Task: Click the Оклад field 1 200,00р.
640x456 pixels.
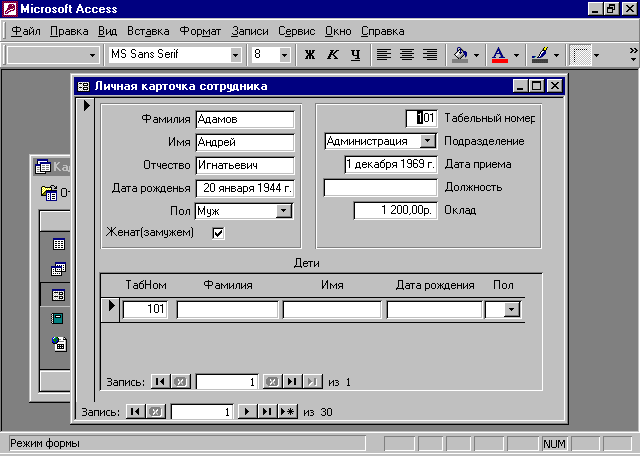Action: point(396,210)
